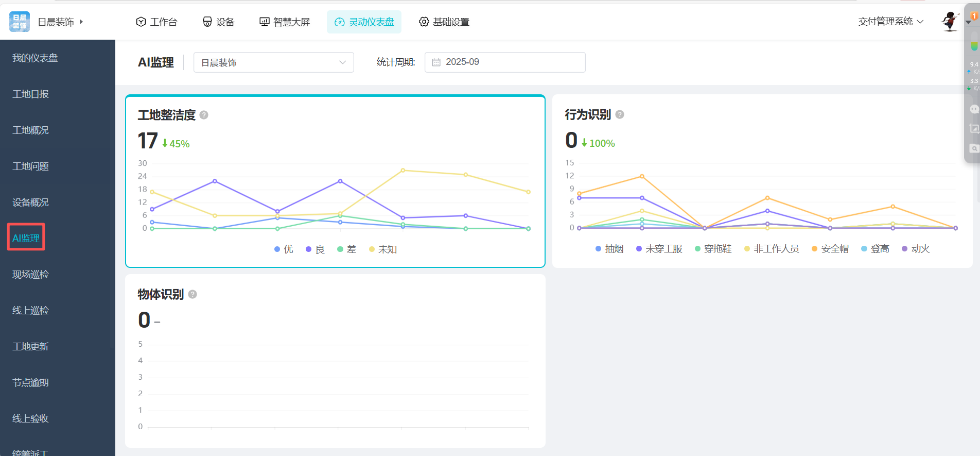The width and height of the screenshot is (980, 456).
Task: Select AI监理 in sidebar
Action: point(26,238)
